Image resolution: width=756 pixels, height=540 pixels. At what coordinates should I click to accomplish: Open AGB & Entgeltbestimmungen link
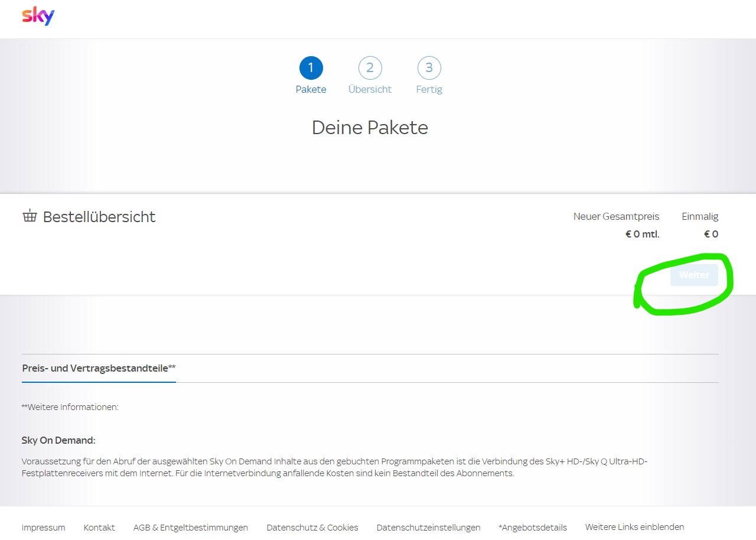pos(191,528)
